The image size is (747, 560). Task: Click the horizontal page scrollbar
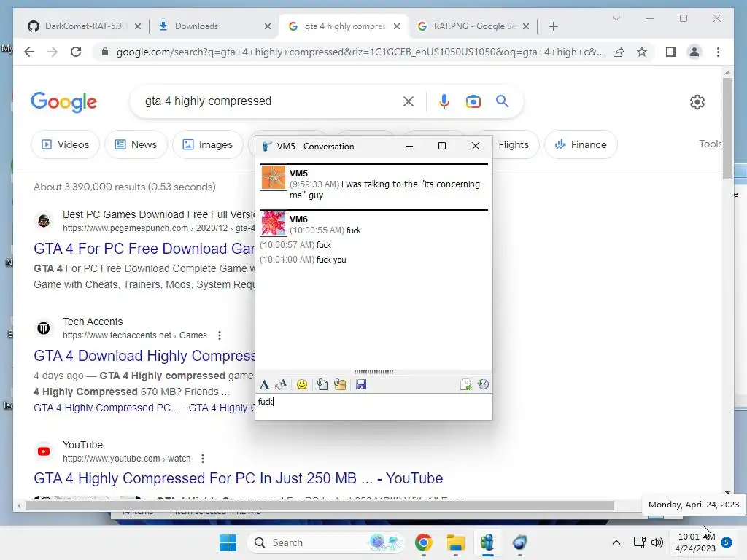pos(320,506)
